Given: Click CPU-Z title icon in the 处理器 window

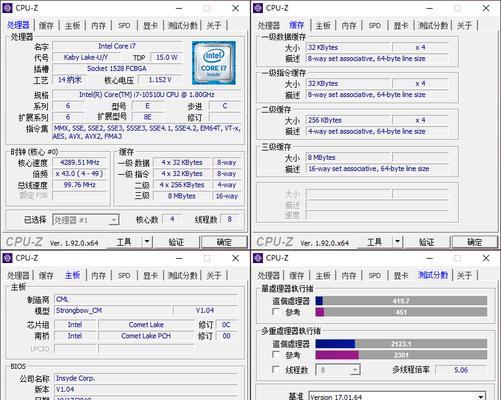Looking at the screenshot, I should (x=7, y=8).
